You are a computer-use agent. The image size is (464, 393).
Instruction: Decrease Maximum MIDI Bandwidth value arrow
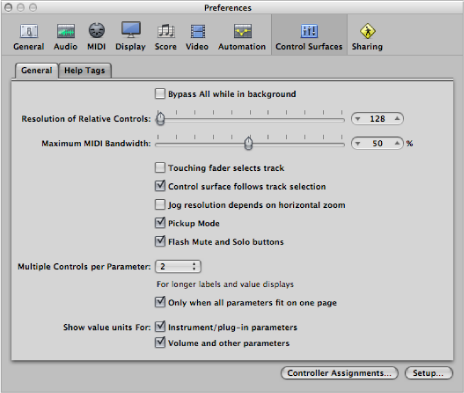click(x=358, y=143)
